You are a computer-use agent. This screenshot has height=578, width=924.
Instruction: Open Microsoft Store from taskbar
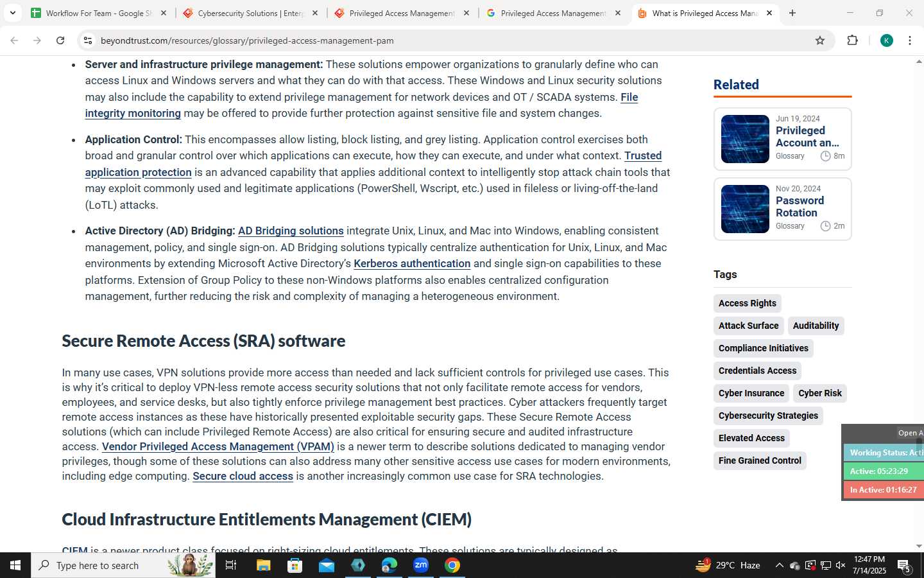[295, 565]
